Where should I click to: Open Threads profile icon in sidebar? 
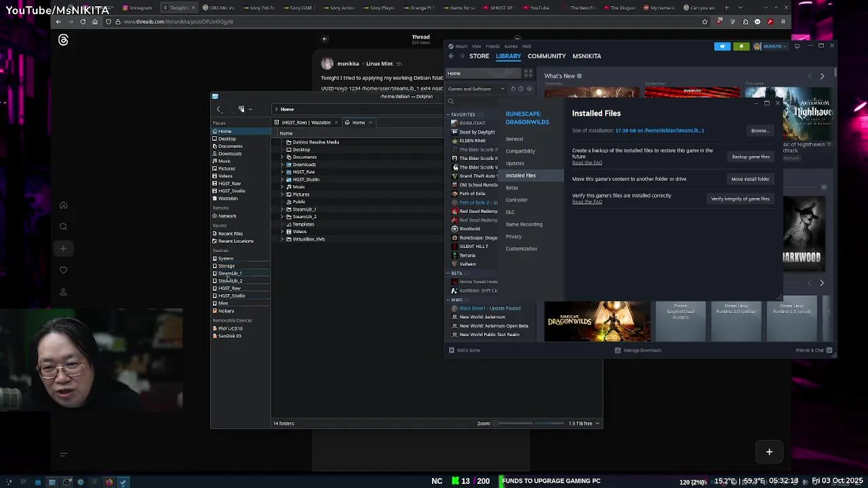(x=63, y=292)
